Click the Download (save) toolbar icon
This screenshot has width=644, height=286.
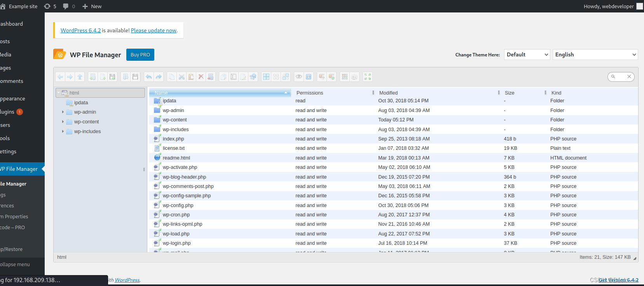tap(135, 77)
